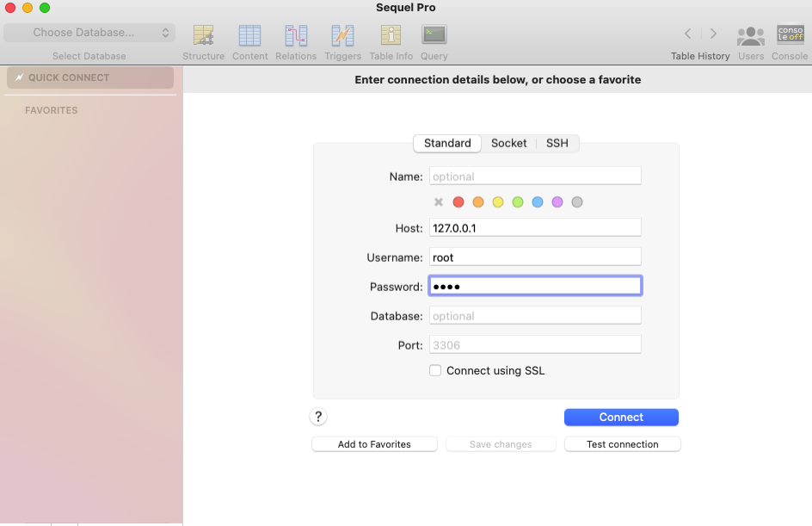Image resolution: width=812 pixels, height=526 pixels.
Task: Pick the red color swatch
Action: (x=458, y=202)
